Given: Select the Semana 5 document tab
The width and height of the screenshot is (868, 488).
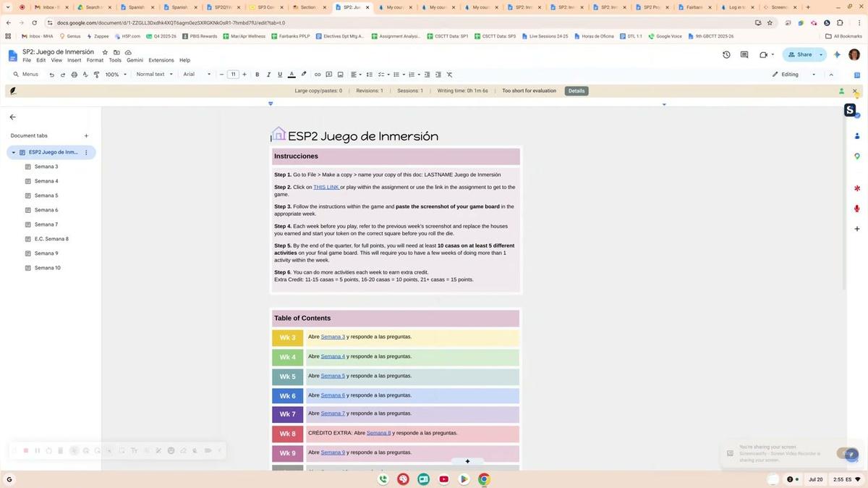Looking at the screenshot, I should [x=46, y=195].
